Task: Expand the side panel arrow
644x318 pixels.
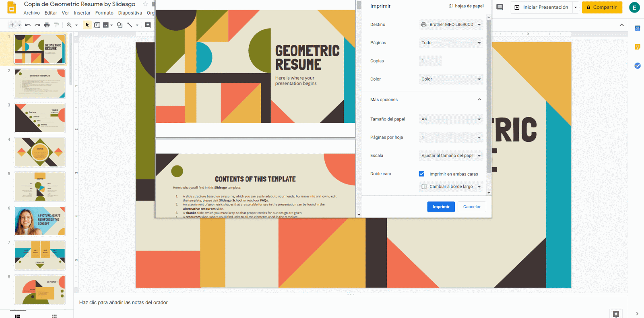Action: click(637, 314)
